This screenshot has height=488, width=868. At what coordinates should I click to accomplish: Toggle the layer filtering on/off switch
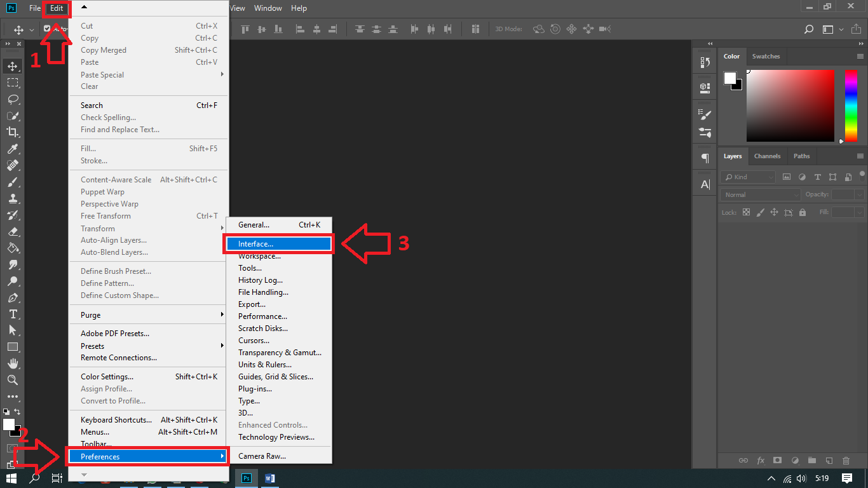pyautogui.click(x=862, y=175)
